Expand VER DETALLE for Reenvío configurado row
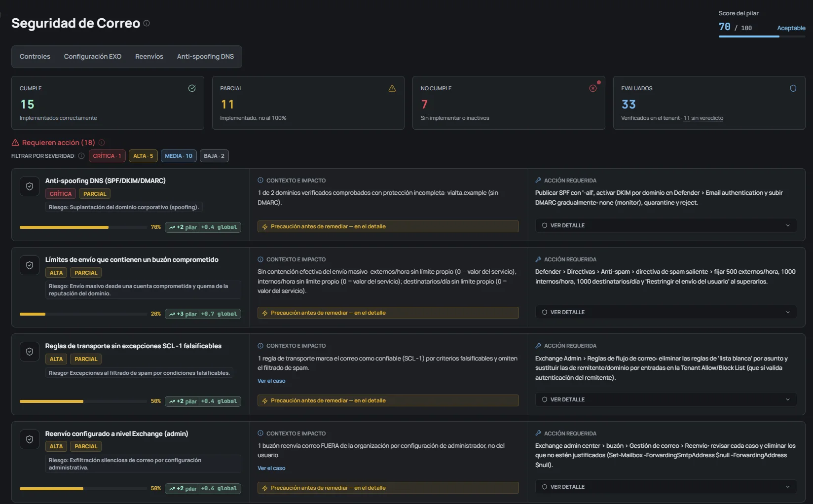The width and height of the screenshot is (813, 504). pos(666,487)
